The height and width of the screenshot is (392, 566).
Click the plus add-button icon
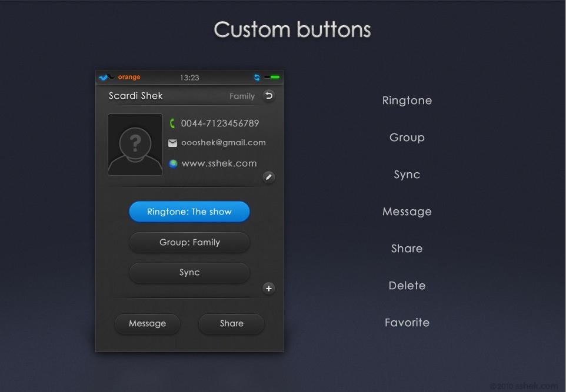(x=268, y=289)
